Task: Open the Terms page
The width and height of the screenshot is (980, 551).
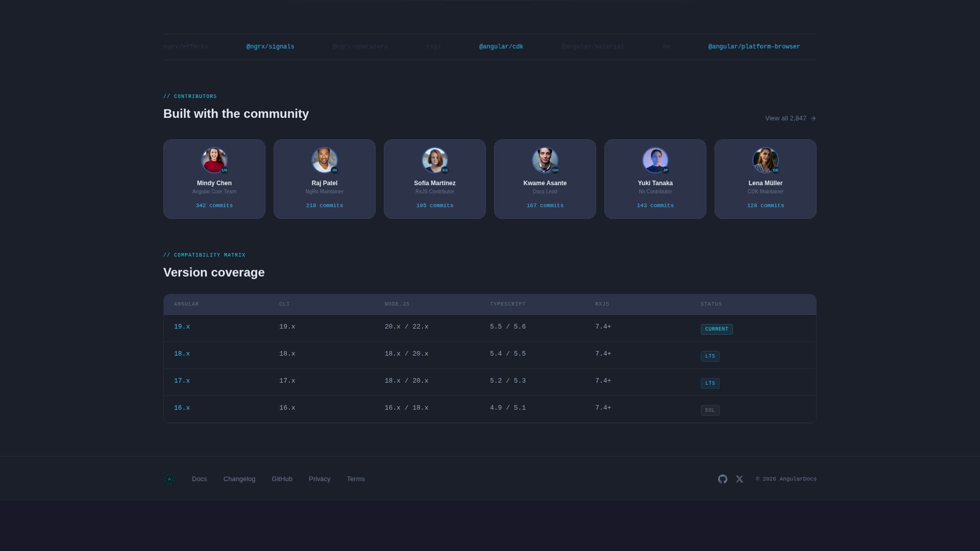Action: tap(356, 479)
